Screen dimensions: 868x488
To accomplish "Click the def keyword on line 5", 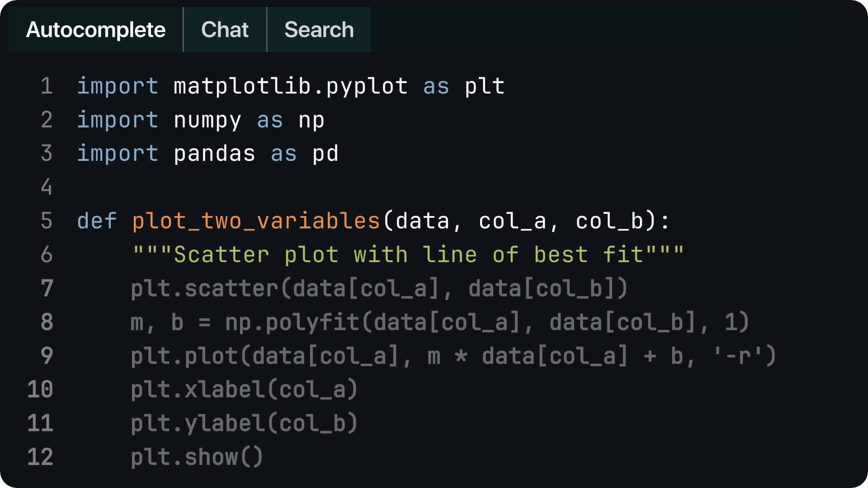I will [x=97, y=221].
